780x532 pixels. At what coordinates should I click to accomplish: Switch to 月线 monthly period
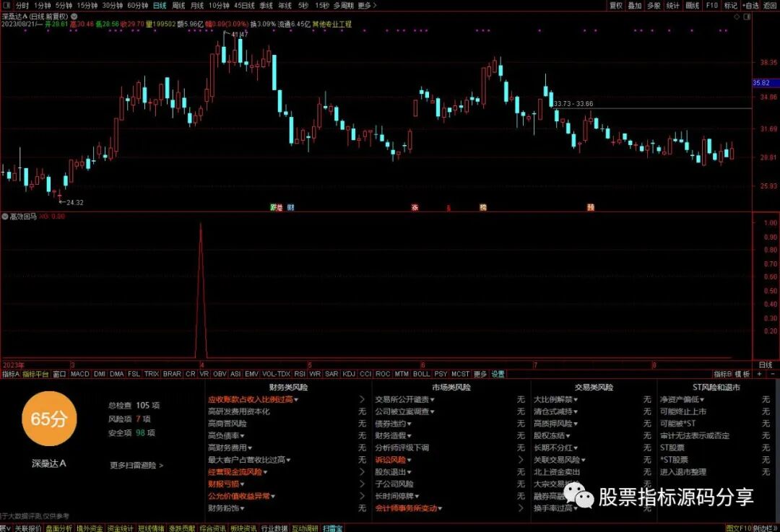coord(197,6)
